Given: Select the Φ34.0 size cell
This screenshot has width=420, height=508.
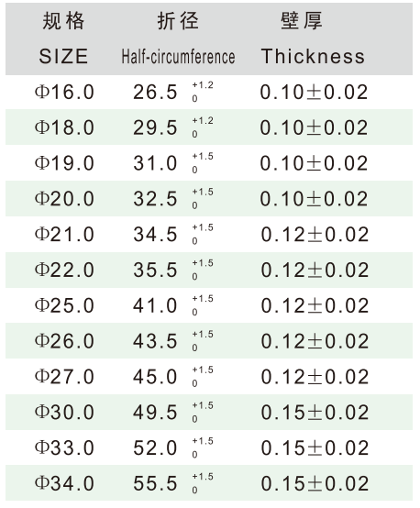Looking at the screenshot, I should 64,484.
